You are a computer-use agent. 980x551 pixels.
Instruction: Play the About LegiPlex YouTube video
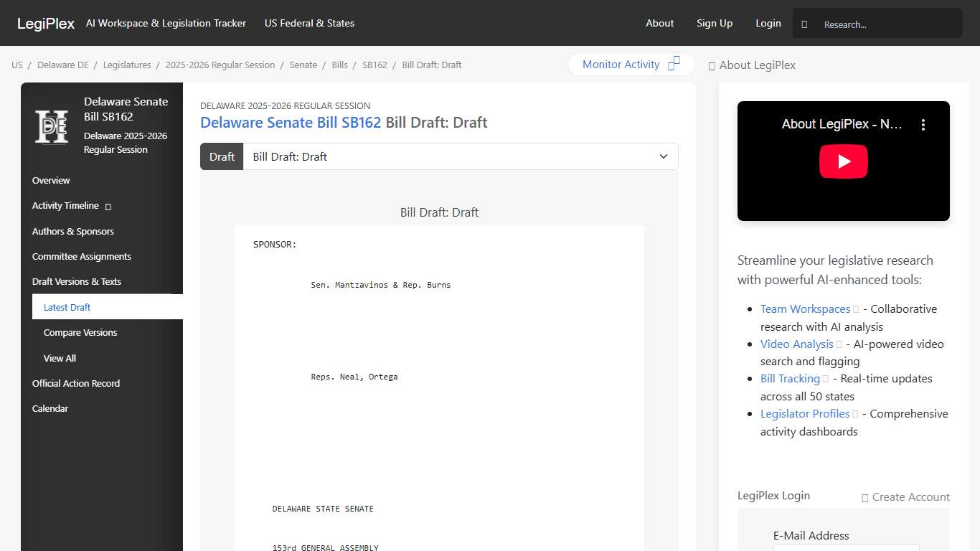[843, 161]
